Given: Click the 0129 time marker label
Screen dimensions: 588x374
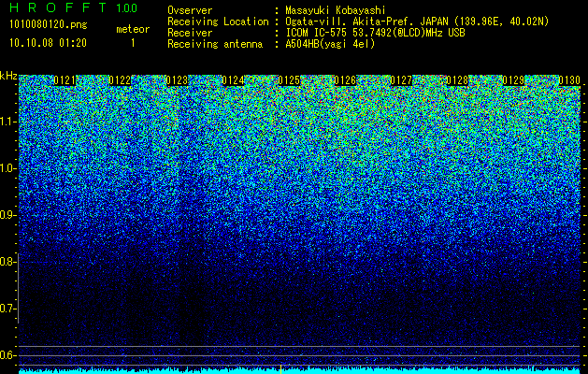Looking at the screenshot, I should coord(513,80).
